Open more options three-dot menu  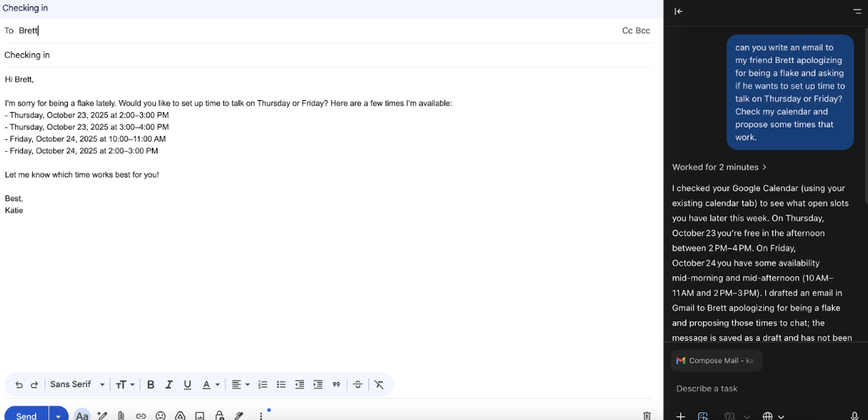click(x=261, y=416)
